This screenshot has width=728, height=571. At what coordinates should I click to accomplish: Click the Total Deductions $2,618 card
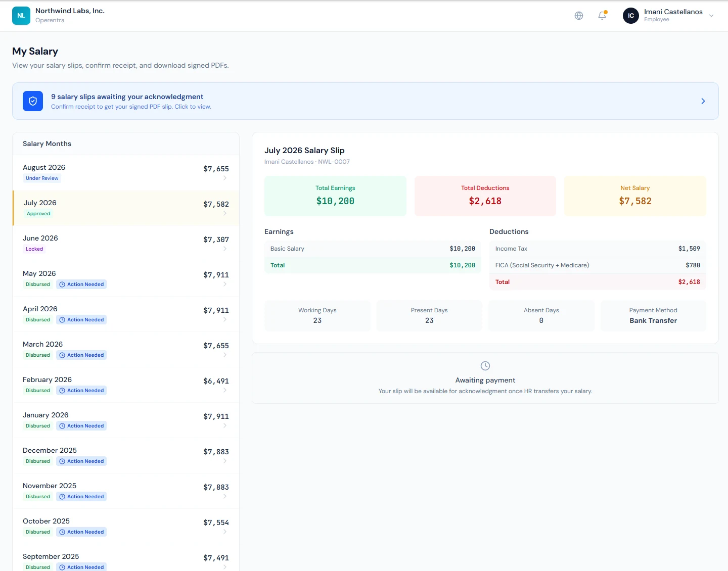(485, 196)
